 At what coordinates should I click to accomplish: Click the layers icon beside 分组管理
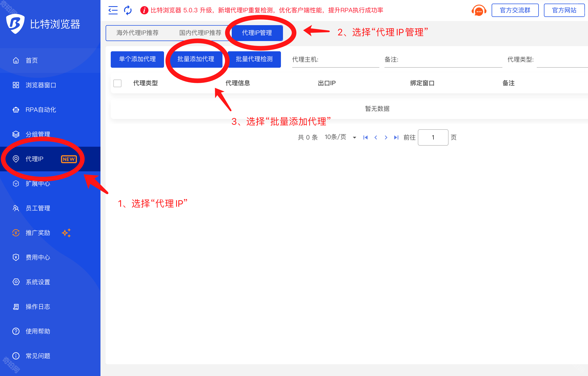[x=16, y=134]
